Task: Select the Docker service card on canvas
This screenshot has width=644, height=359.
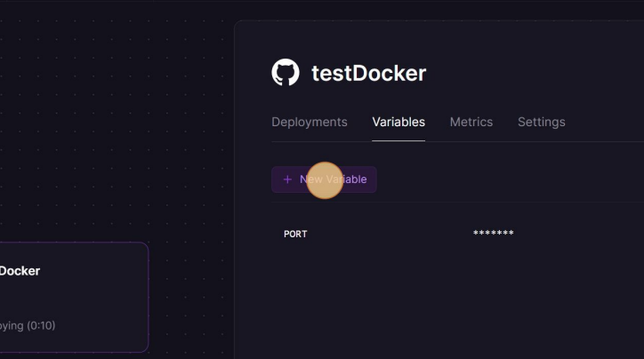Action: click(x=74, y=297)
